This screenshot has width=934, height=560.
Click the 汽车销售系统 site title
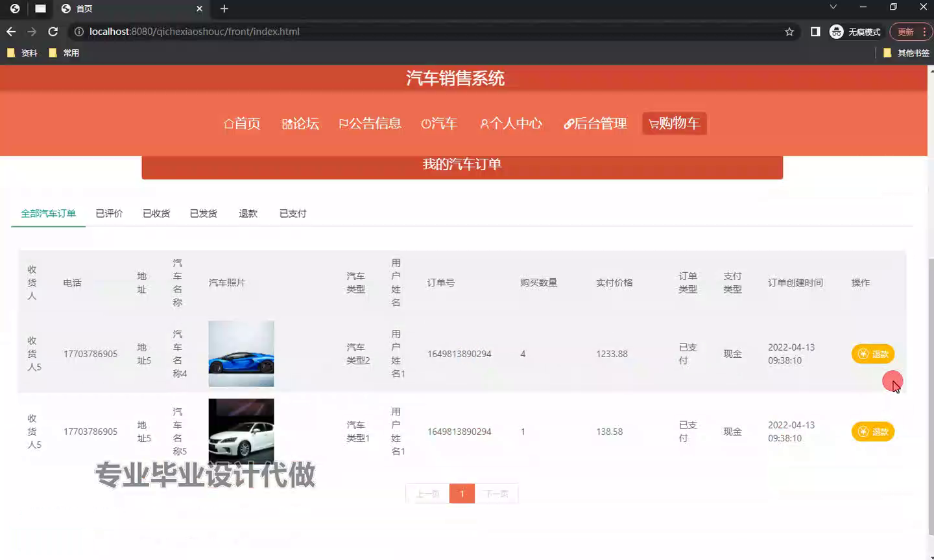point(455,78)
